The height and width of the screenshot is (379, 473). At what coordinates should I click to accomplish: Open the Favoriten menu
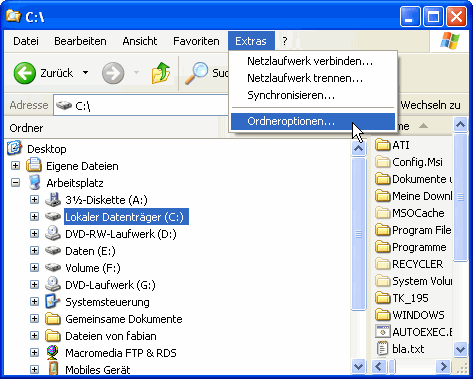click(196, 41)
